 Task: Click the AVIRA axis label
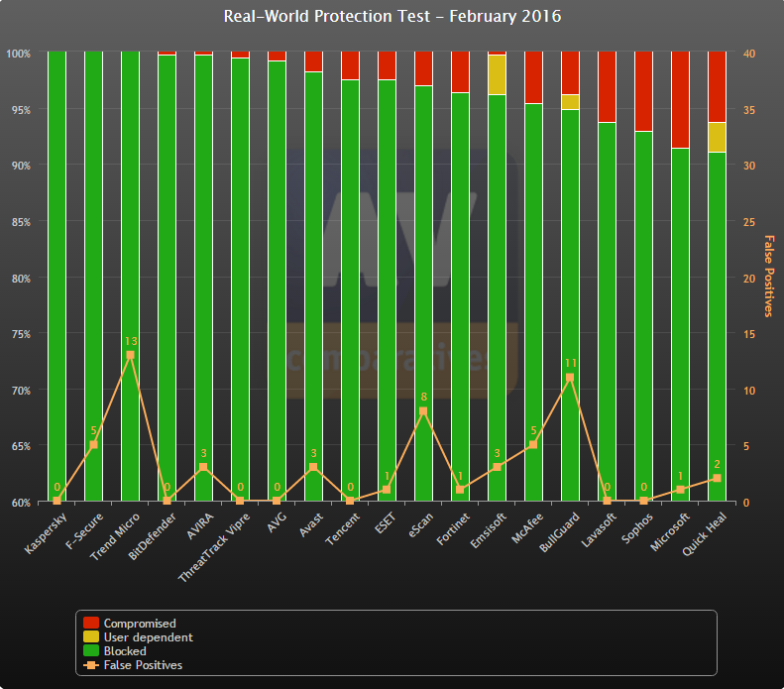click(x=200, y=526)
